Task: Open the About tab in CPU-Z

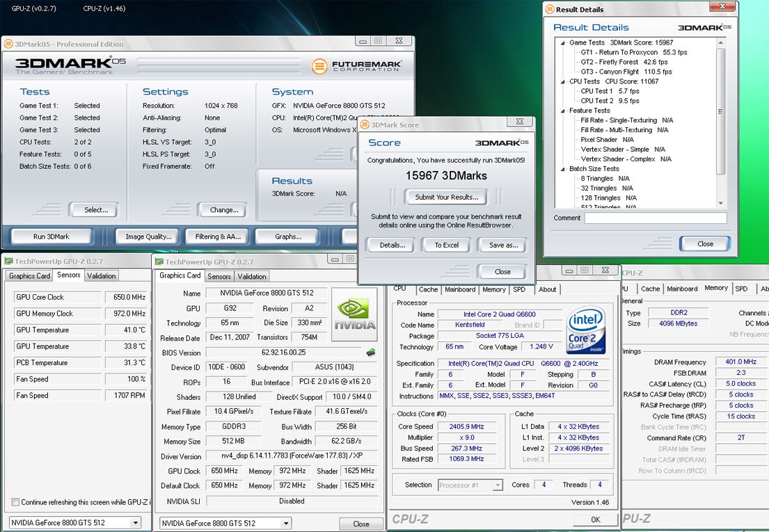Action: click(x=547, y=289)
